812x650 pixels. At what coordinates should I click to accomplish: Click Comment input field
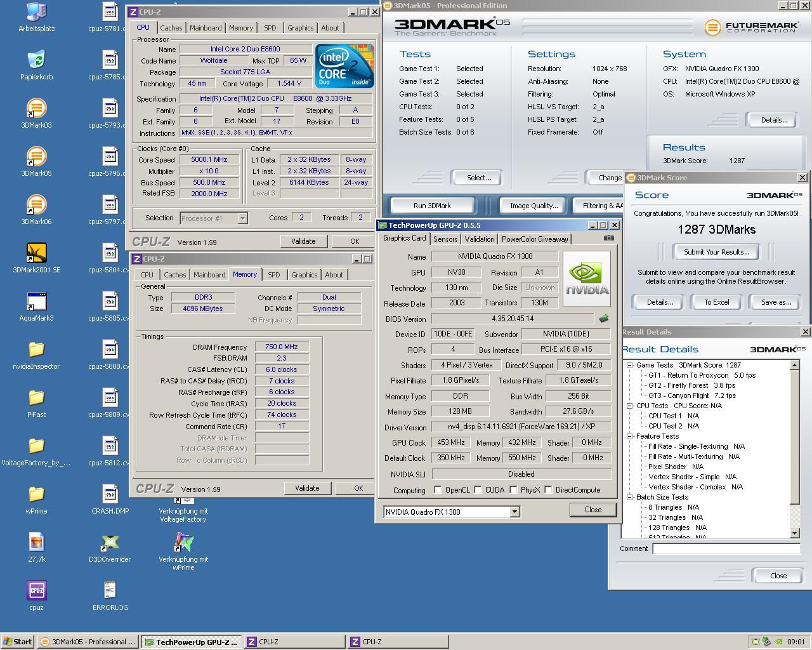[726, 548]
